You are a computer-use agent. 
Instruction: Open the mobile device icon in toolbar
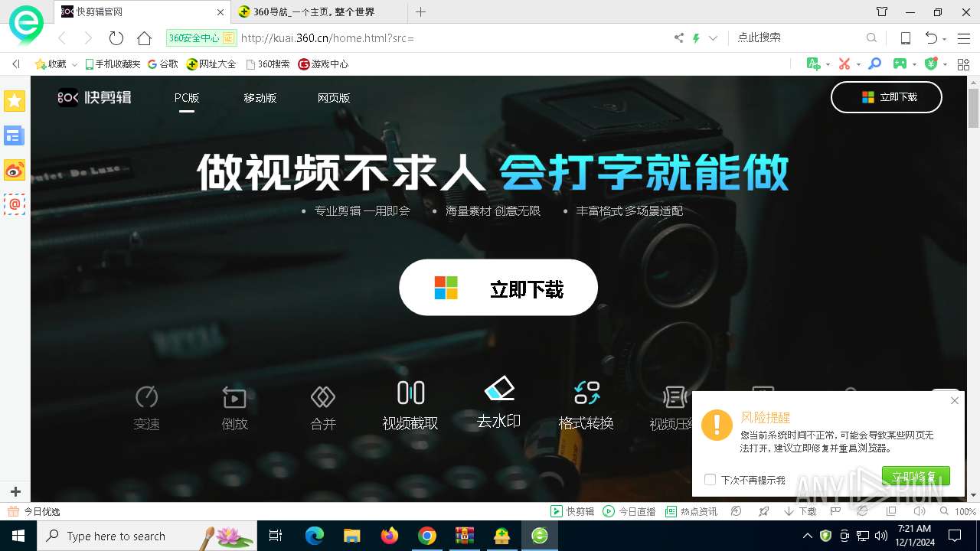click(x=905, y=37)
